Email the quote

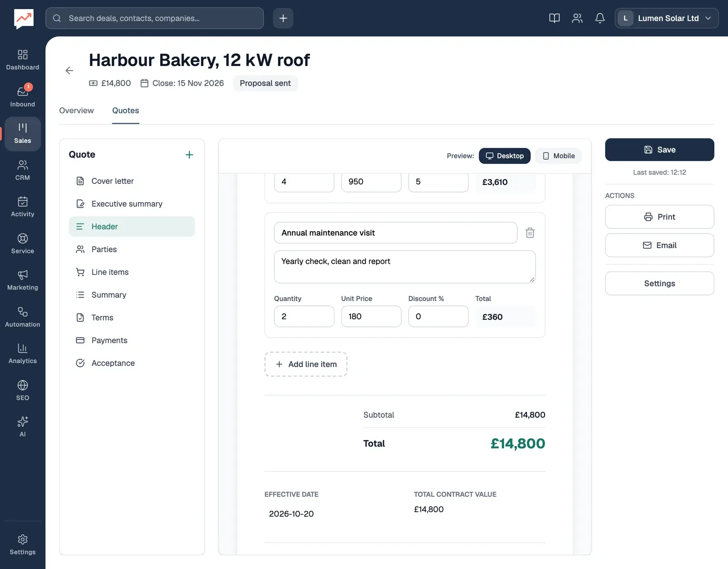[659, 245]
